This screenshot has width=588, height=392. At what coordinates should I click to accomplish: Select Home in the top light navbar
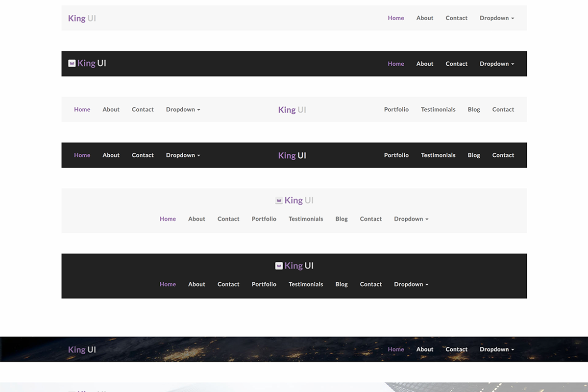[x=396, y=18]
